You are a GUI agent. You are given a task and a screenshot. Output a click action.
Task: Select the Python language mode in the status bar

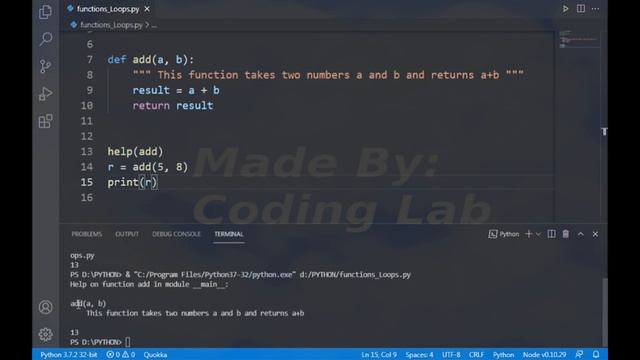tap(503, 355)
